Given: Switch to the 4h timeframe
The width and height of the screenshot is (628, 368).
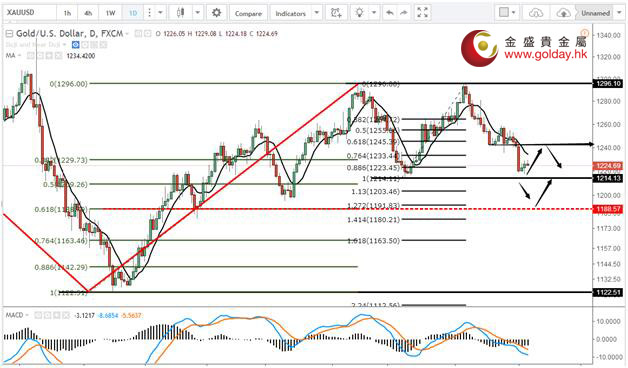Looking at the screenshot, I should click(88, 13).
